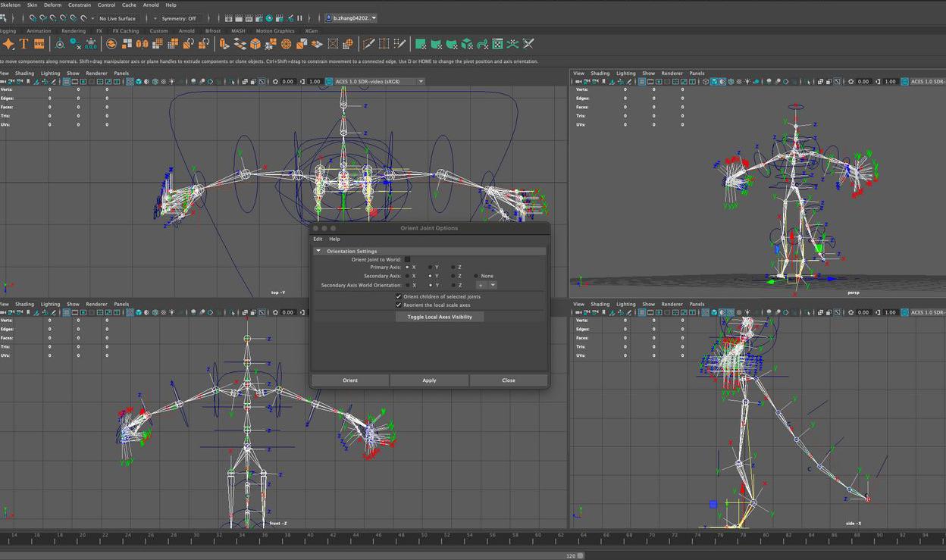Click the light bulb icon in perspective viewport toolbar
The width and height of the screenshot is (946, 560).
tap(749, 81)
